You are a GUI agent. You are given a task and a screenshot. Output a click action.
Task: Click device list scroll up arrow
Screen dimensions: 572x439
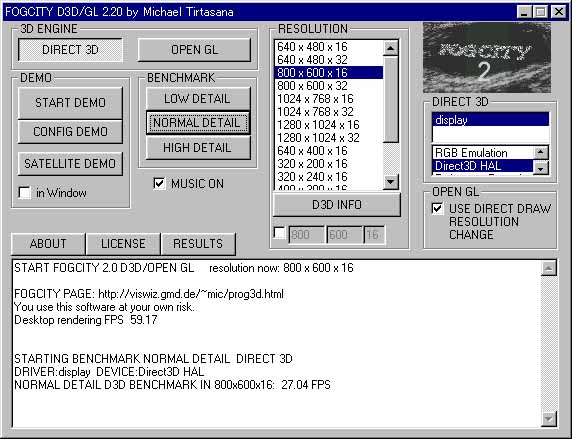pos(541,152)
